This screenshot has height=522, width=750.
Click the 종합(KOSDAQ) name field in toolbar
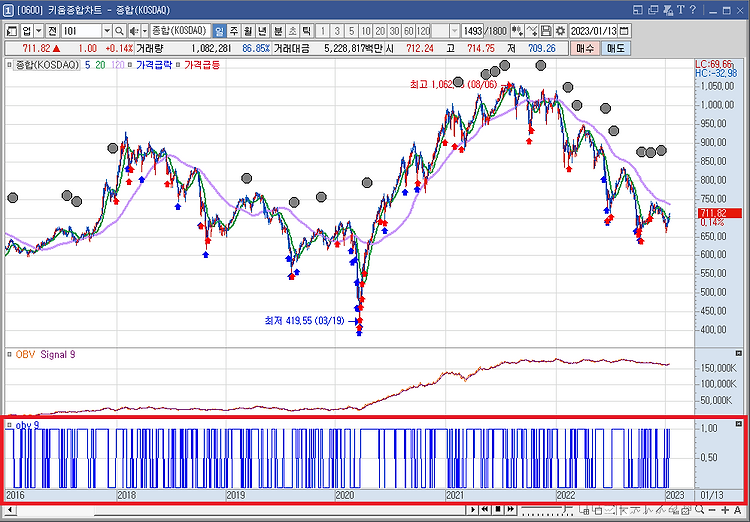[x=179, y=31]
